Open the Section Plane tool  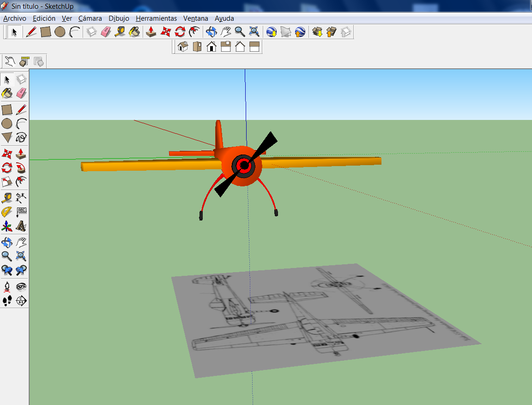pos(21,301)
